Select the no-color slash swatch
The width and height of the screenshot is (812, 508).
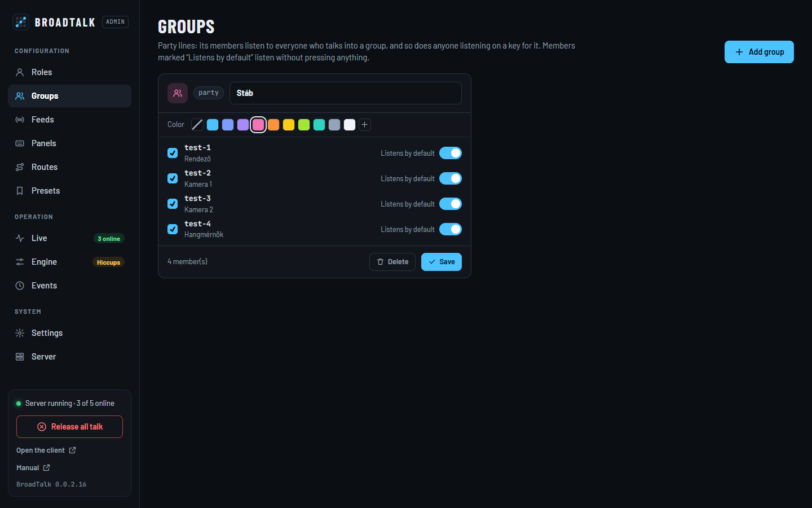coord(197,125)
